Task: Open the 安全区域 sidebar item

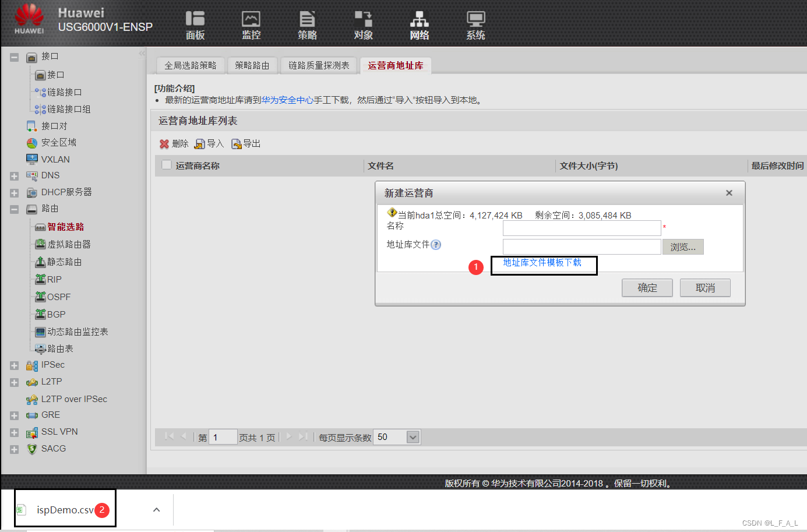Action: coord(59,142)
